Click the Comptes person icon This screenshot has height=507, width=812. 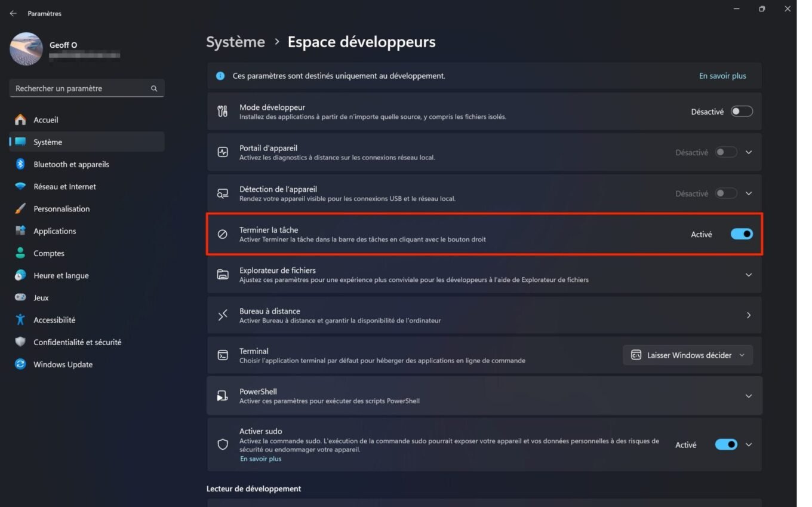click(x=20, y=253)
